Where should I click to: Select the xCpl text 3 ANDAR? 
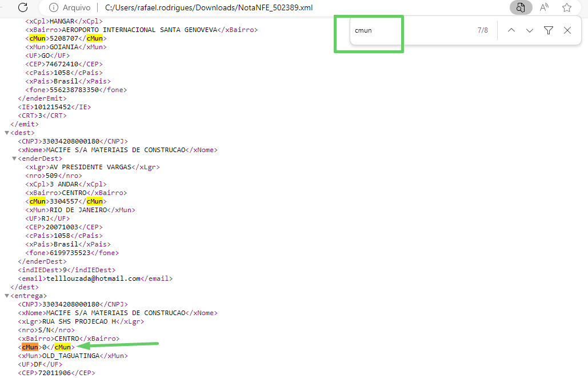coord(64,184)
